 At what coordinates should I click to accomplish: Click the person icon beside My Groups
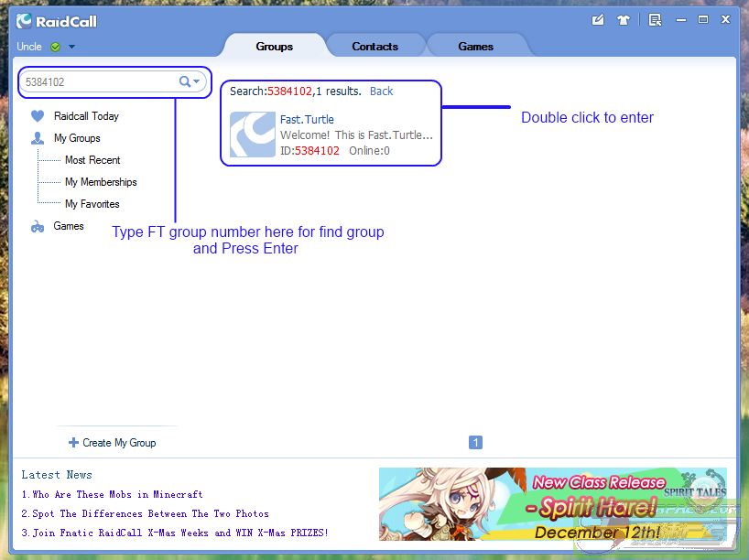point(38,138)
